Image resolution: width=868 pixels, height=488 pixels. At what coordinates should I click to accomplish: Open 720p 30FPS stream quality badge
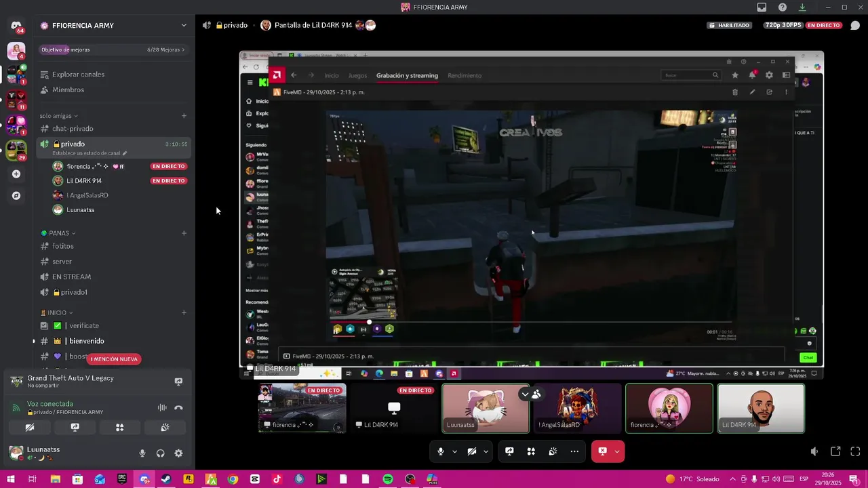coord(783,25)
